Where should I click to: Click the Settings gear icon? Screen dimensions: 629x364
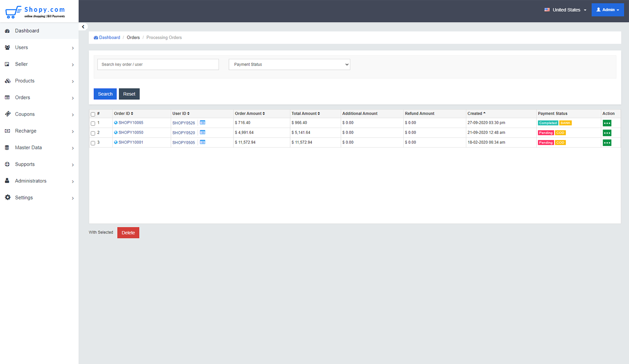(x=7, y=198)
